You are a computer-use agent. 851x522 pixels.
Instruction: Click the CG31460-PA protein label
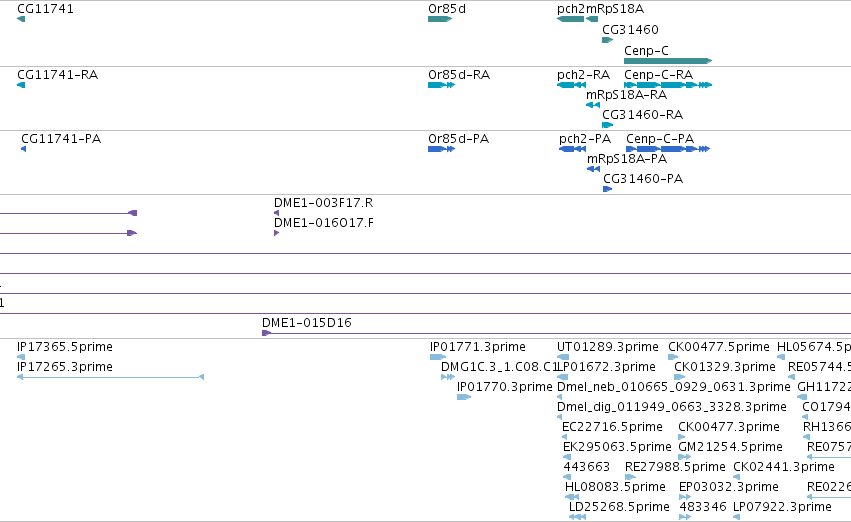coord(643,179)
